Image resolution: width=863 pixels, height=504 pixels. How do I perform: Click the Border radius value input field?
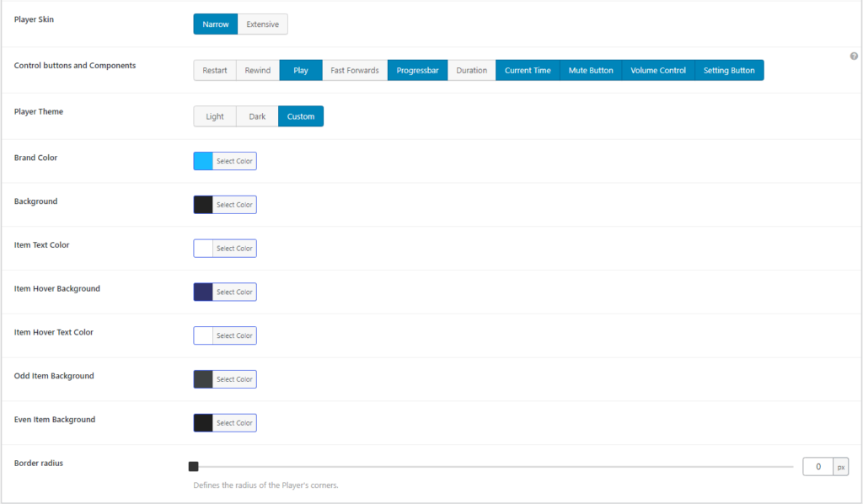(818, 466)
